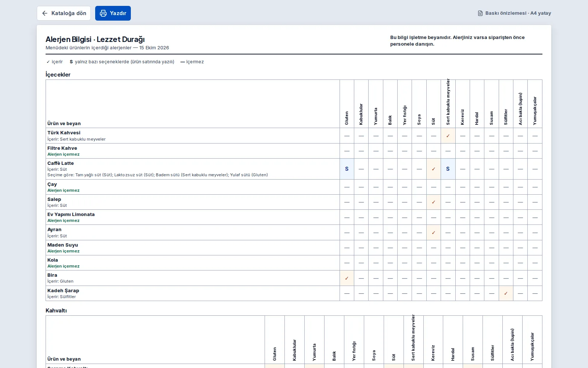The width and height of the screenshot is (588, 368).
Task: Click the checkmark for Türk Kahvesi tree nuts
Action: click(448, 136)
